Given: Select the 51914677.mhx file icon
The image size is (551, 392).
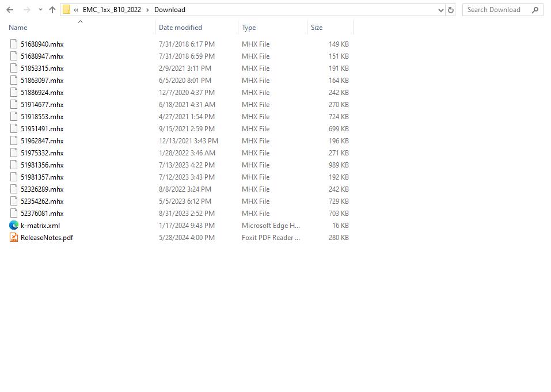Looking at the screenshot, I should point(14,104).
